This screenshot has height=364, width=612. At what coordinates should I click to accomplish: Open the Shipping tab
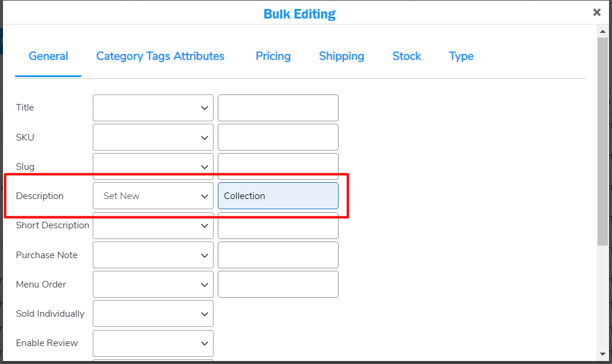tap(341, 56)
